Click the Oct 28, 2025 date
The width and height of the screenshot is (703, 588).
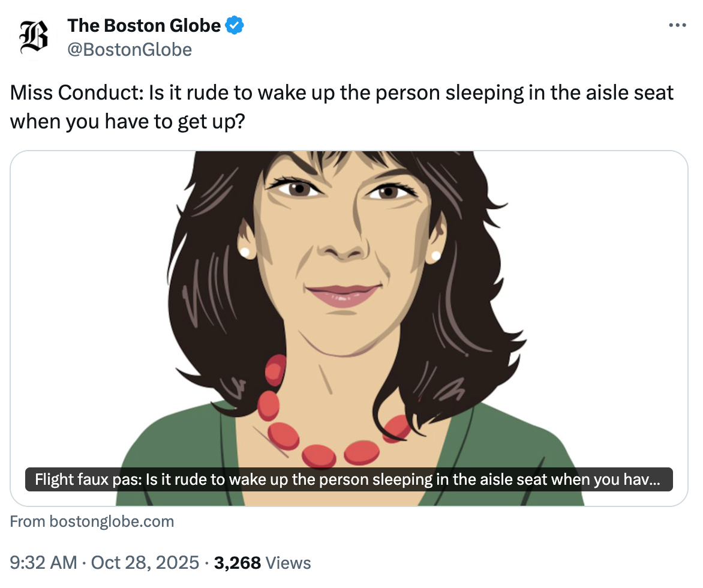click(x=144, y=563)
